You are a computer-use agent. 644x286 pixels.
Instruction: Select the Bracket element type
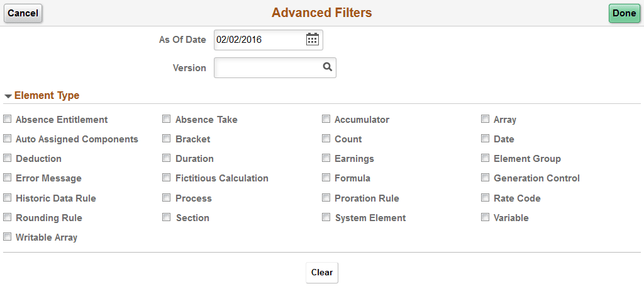coord(167,139)
